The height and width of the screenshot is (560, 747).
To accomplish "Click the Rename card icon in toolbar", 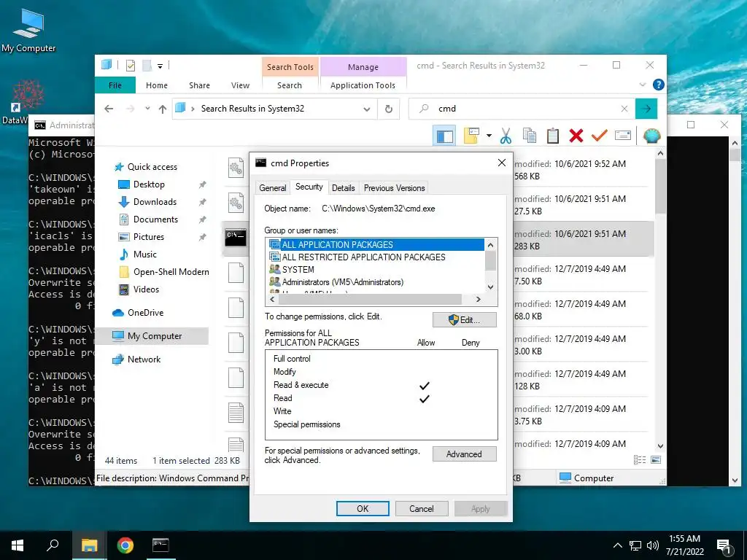I will 623,136.
